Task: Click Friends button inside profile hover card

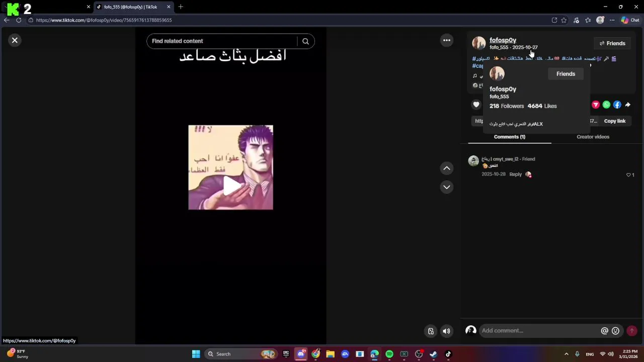Action: point(566,74)
